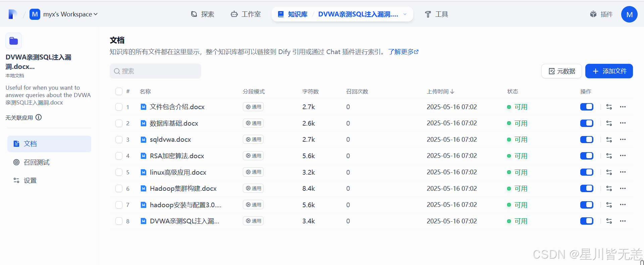
Task: Open document 文件包含介绍.docx
Action: (177, 107)
